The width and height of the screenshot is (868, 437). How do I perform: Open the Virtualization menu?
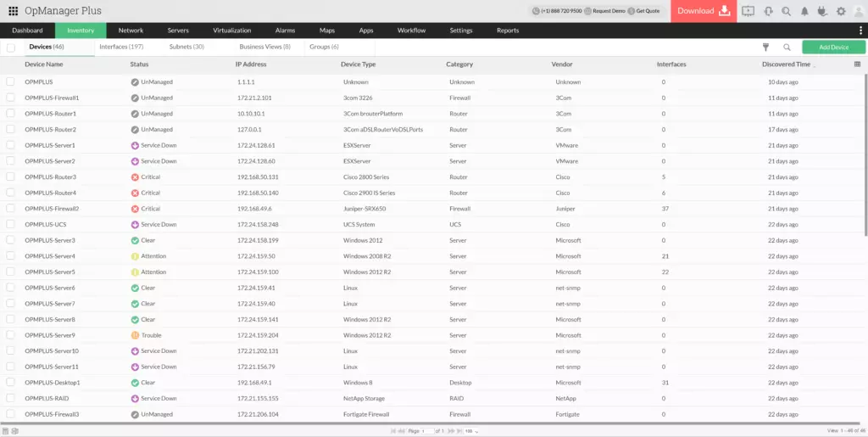(x=232, y=31)
